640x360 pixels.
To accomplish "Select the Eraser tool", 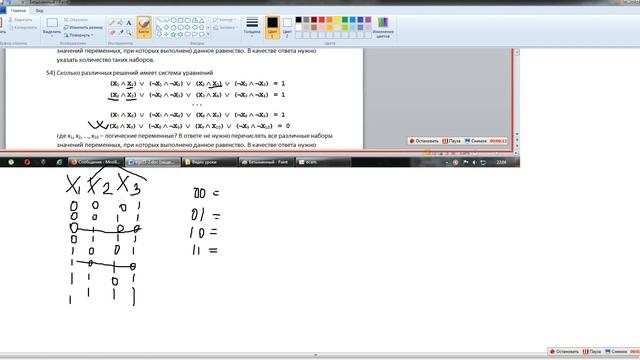I will (113, 32).
